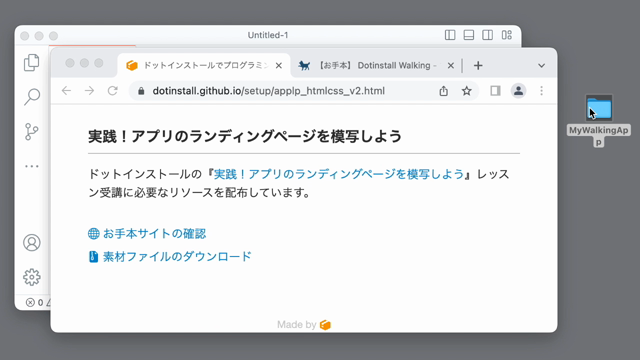Open Search in the VS Code activity bar
The height and width of the screenshot is (360, 640).
(31, 97)
